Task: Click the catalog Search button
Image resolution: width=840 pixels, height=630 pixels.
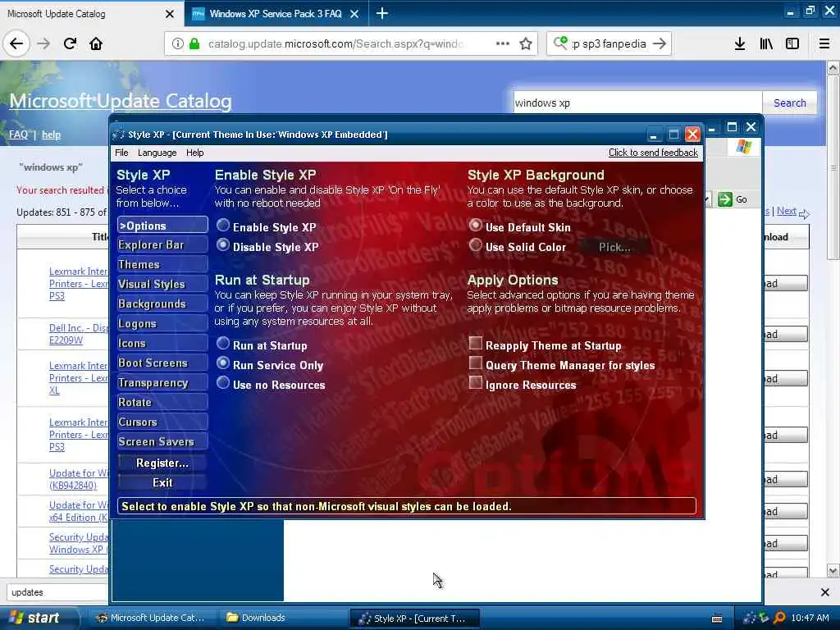Action: point(790,103)
